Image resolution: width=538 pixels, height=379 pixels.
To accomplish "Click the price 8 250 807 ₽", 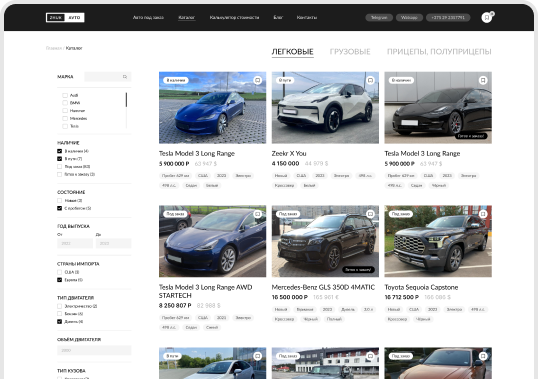I will pyautogui.click(x=175, y=306).
